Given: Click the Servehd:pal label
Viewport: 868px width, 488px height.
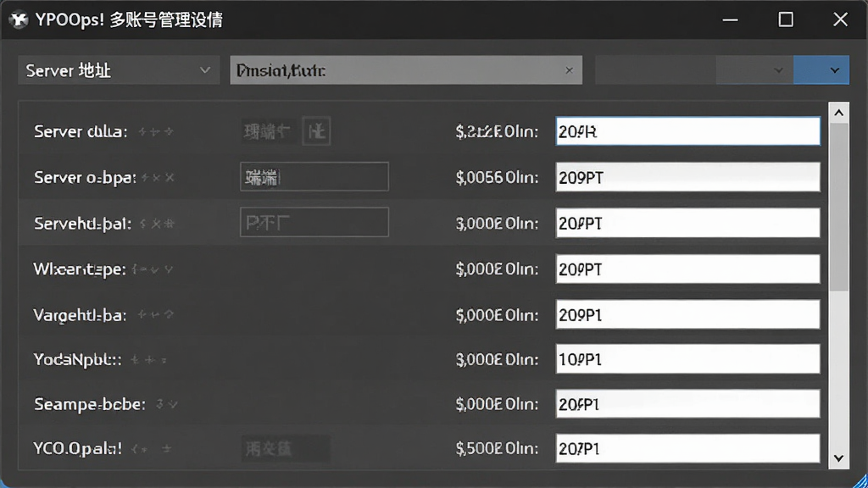Looking at the screenshot, I should (x=83, y=224).
